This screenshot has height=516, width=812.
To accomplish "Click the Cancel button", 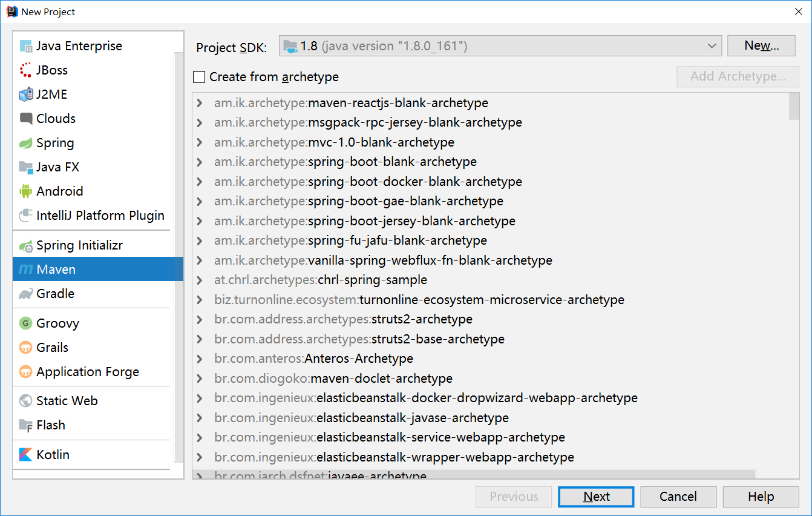I will click(678, 497).
